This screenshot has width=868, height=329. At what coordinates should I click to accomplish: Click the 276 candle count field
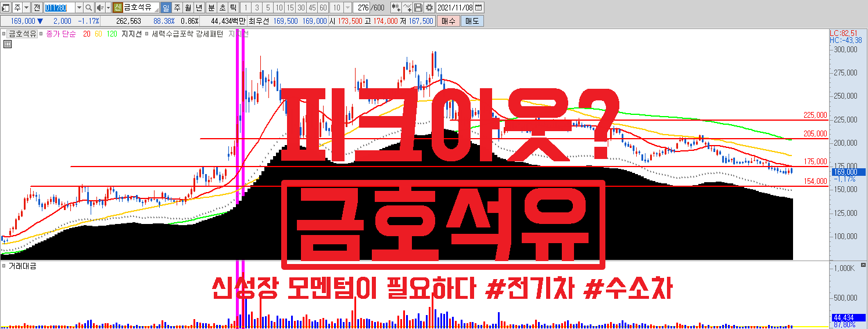[x=362, y=8]
